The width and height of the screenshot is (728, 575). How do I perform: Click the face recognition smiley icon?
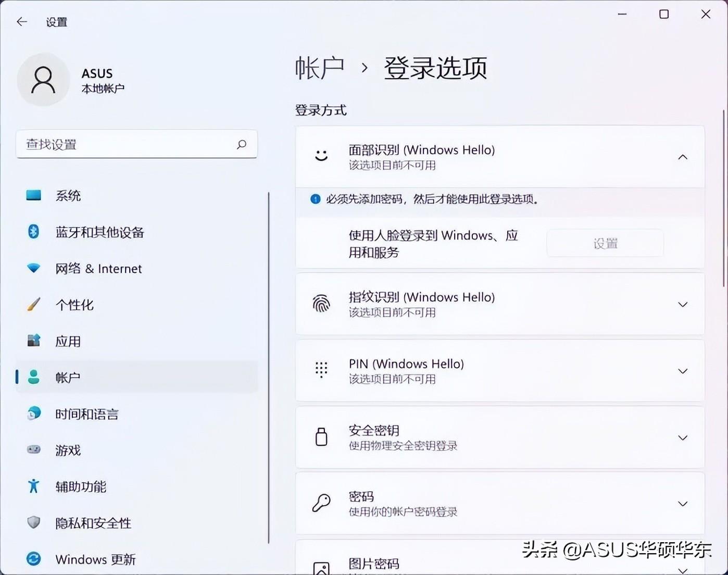(x=321, y=156)
